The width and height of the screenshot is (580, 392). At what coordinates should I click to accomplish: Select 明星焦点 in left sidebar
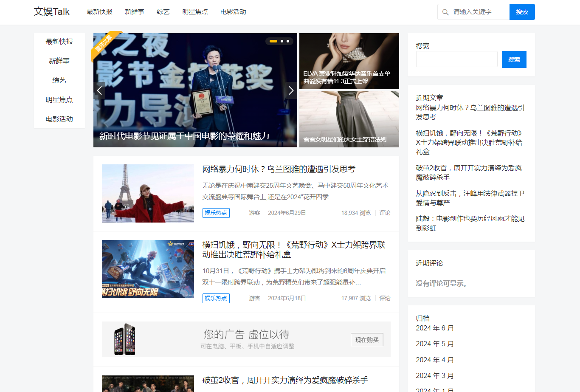pos(59,100)
